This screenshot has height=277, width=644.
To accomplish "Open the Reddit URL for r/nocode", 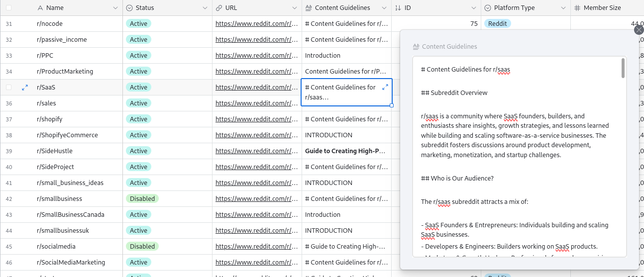I will point(257,23).
